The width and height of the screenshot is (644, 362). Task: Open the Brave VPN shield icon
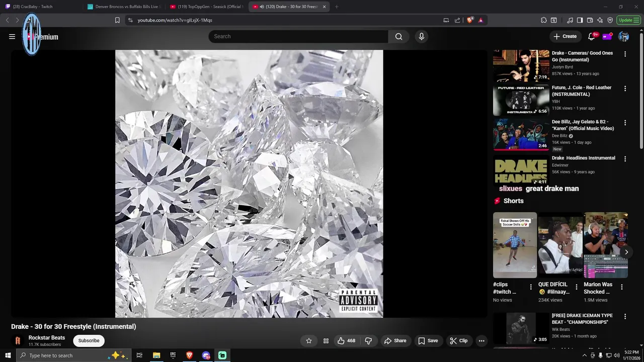click(x=610, y=20)
